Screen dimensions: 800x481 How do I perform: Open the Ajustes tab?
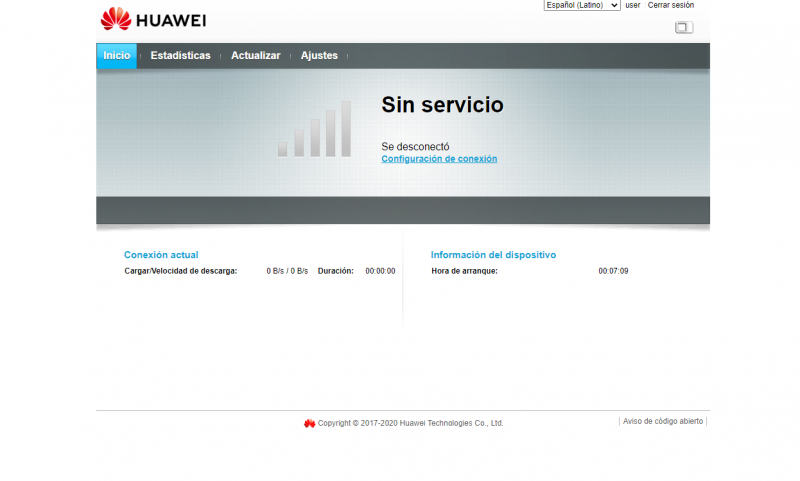pos(319,56)
